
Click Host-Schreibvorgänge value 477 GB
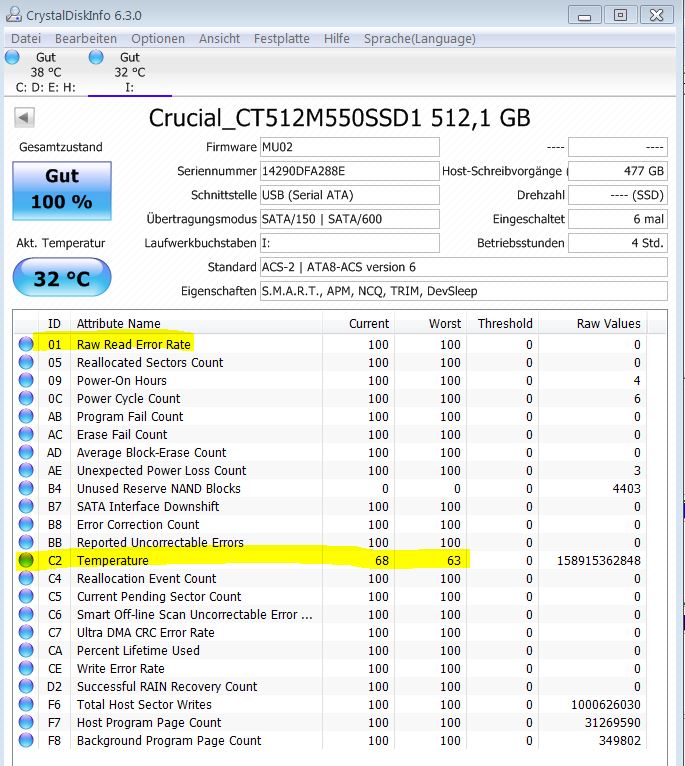[x=618, y=171]
